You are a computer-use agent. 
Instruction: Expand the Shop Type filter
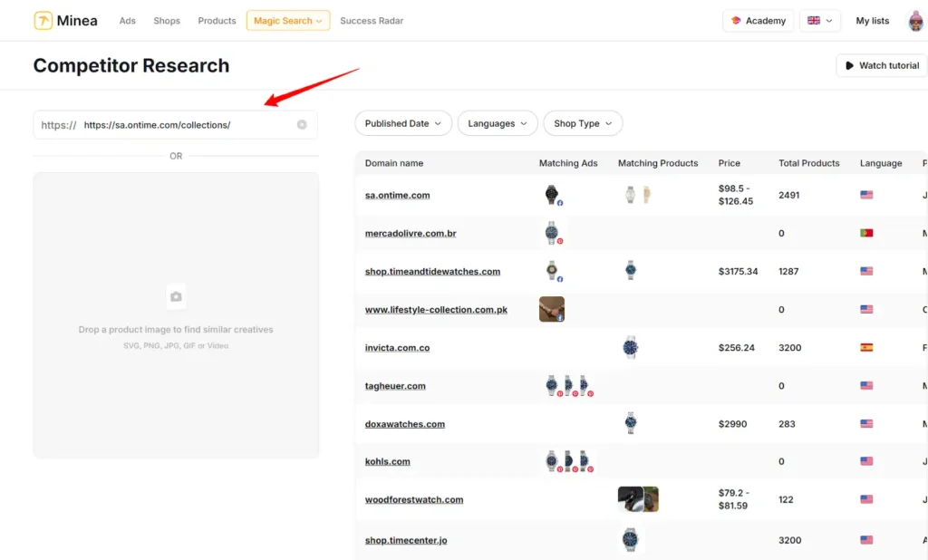pos(583,123)
